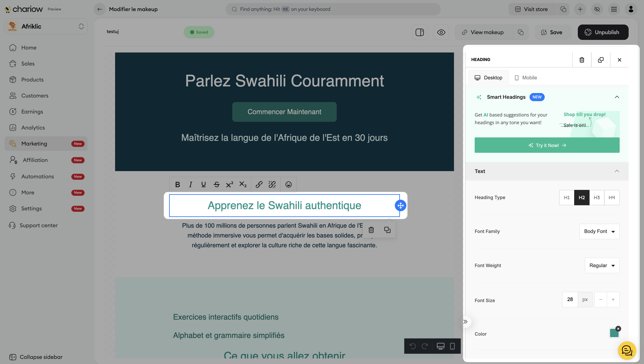Collapse the Smart Headings section
The image size is (644, 364).
tap(617, 97)
